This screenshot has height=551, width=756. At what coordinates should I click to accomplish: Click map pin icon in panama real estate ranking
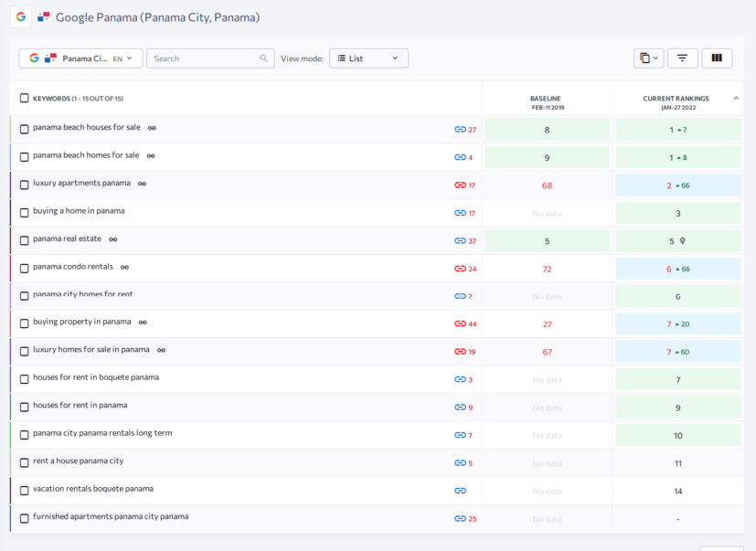(x=683, y=241)
